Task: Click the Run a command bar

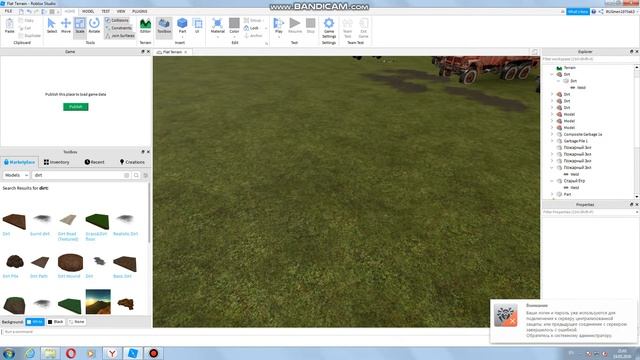Action: point(245,332)
